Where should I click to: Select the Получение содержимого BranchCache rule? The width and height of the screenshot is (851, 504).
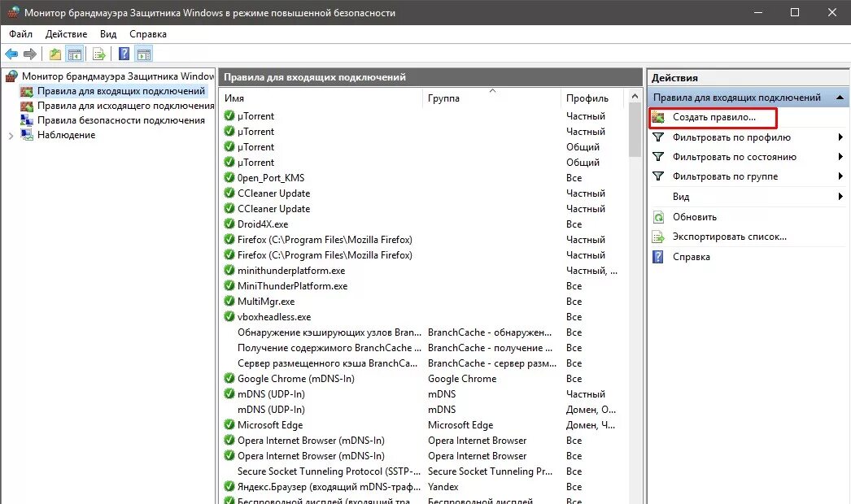click(329, 348)
